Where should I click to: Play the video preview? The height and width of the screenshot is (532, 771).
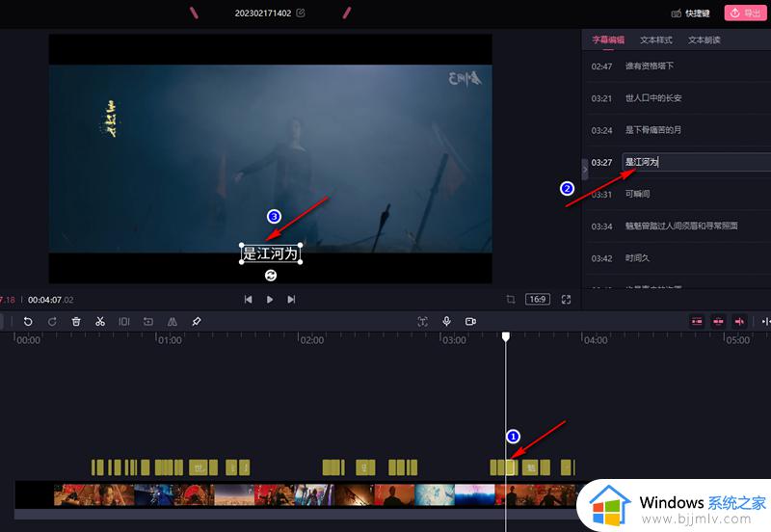point(270,300)
